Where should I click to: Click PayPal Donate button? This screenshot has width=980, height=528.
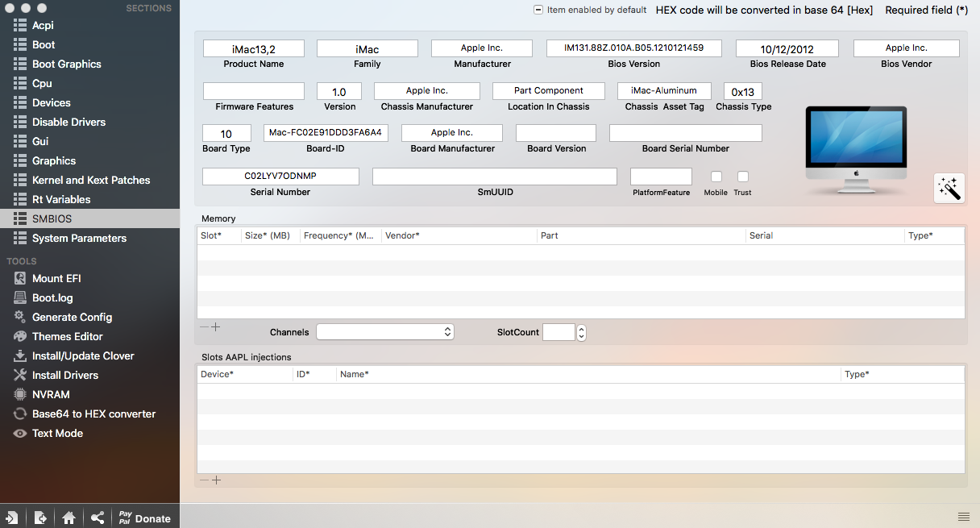(145, 518)
